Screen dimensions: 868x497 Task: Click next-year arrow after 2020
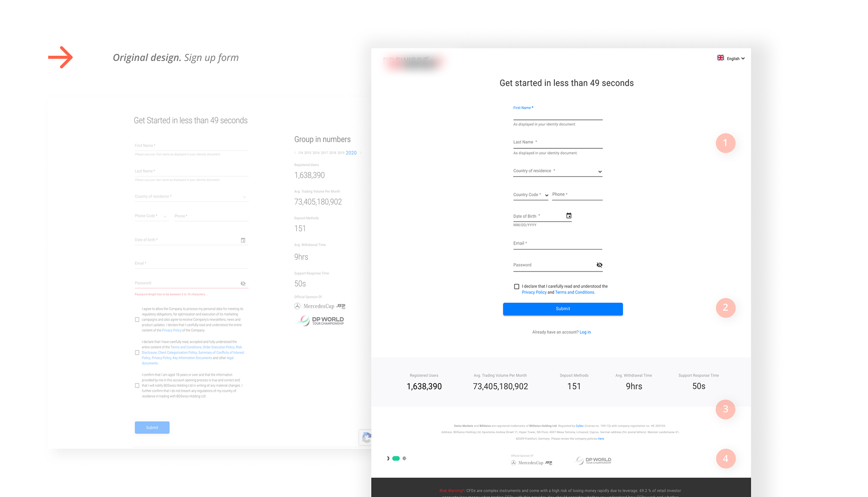tap(361, 153)
